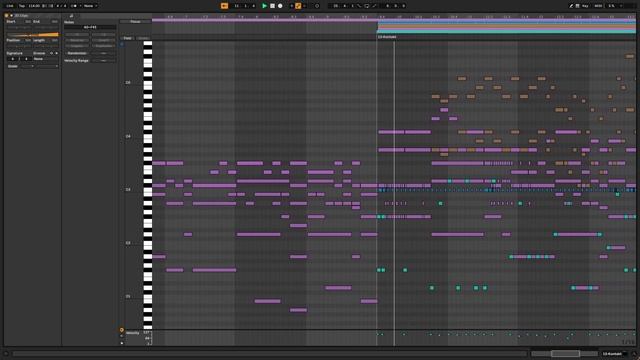Click the C3 label on the piano ruler
640x360 pixels.
(128, 190)
